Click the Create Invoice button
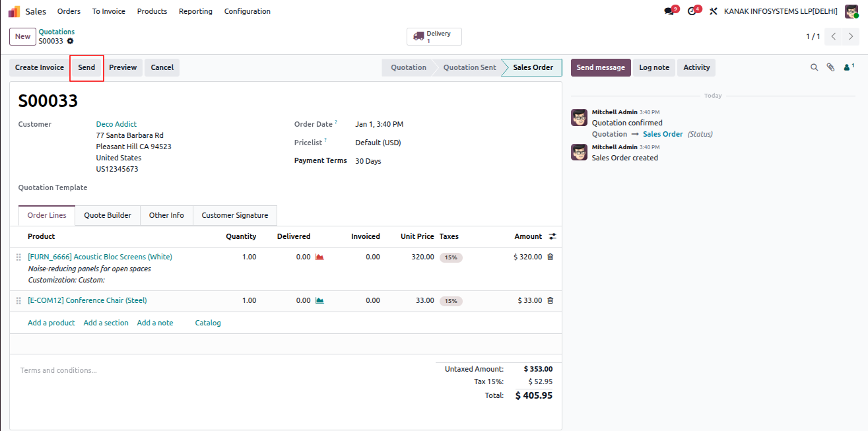868x431 pixels. [40, 67]
